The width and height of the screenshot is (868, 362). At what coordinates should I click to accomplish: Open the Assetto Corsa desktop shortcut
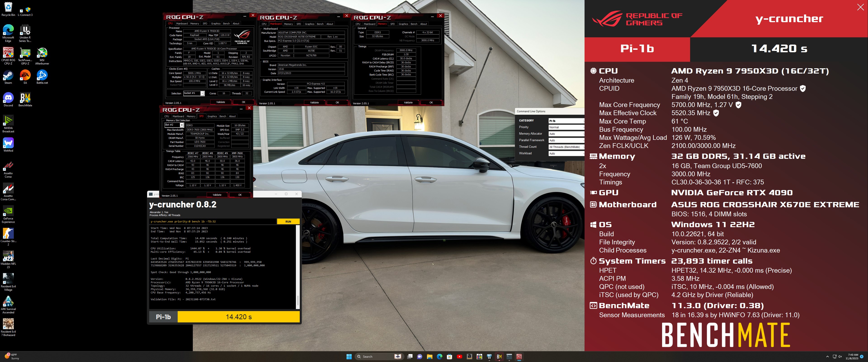pos(8,169)
